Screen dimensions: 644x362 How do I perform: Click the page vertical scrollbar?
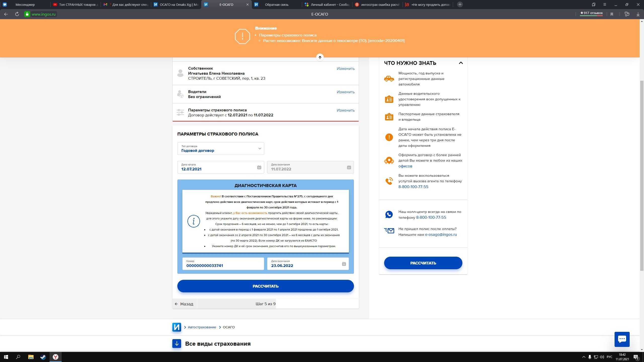[x=642, y=176]
